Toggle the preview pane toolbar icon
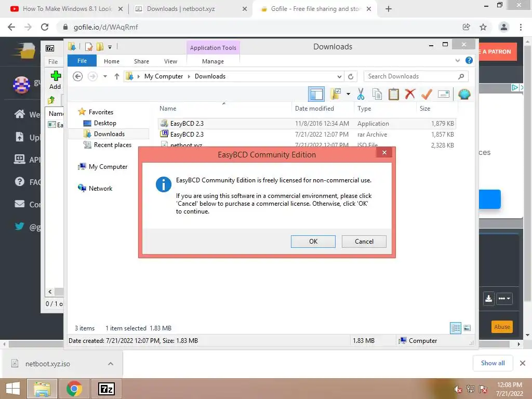This screenshot has height=399, width=532. coord(316,94)
